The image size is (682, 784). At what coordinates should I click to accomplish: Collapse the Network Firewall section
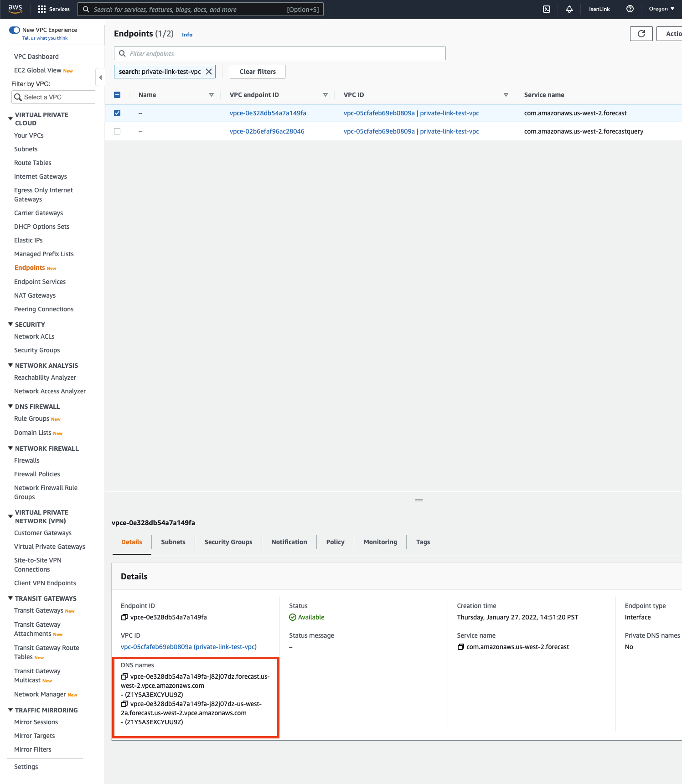click(x=10, y=448)
